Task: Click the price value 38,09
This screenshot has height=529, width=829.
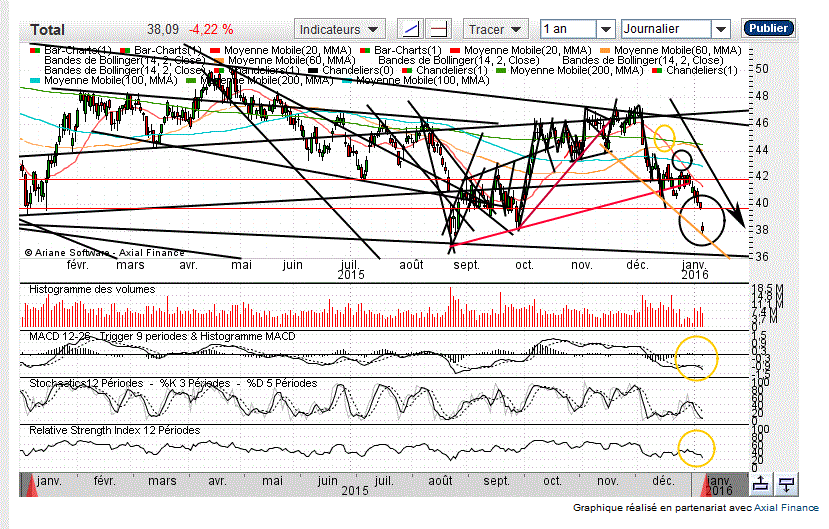Action: pos(163,30)
